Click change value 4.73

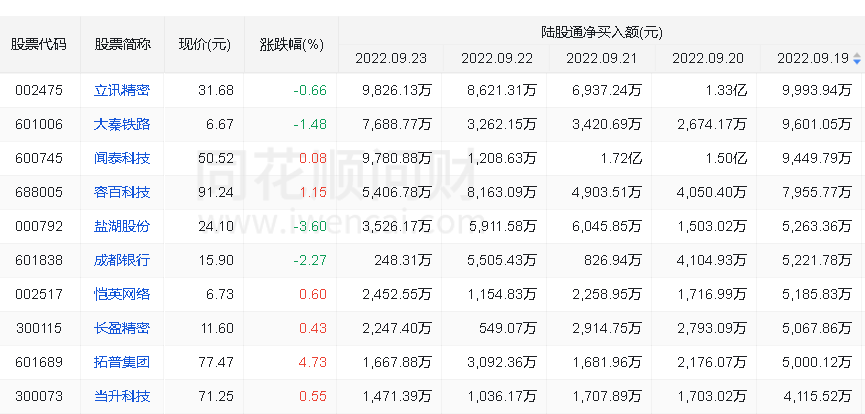tap(313, 362)
